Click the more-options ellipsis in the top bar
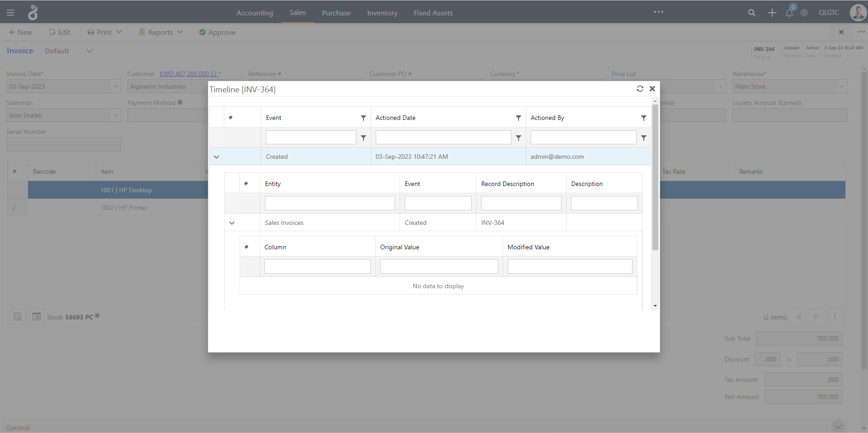Viewport: 868px width, 433px height. (658, 12)
